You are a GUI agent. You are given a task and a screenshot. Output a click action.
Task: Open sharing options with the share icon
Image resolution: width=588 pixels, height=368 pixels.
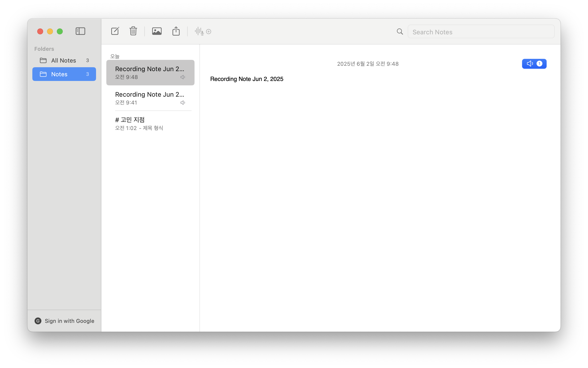pos(176,31)
